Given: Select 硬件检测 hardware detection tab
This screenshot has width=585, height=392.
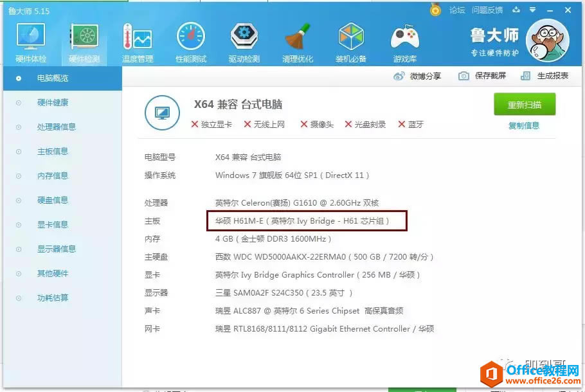Looking at the screenshot, I should tap(84, 43).
